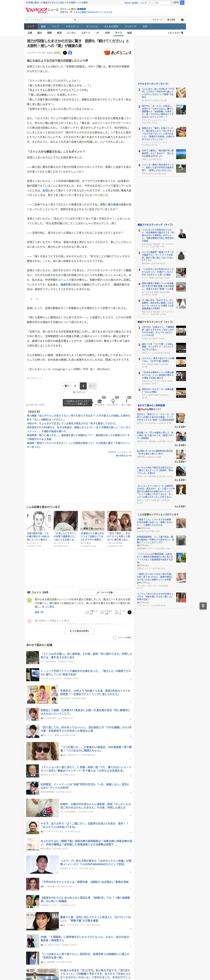210x980 pixels.
Task: Click the うーん reaction on comment
Action: click(120, 612)
